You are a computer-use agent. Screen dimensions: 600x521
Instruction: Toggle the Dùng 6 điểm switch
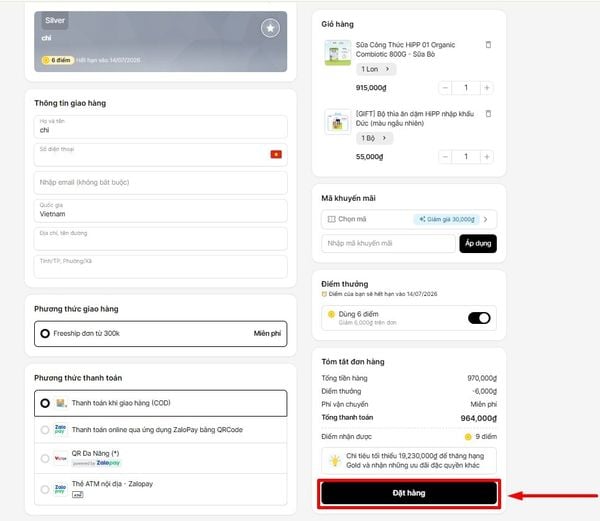tap(478, 318)
